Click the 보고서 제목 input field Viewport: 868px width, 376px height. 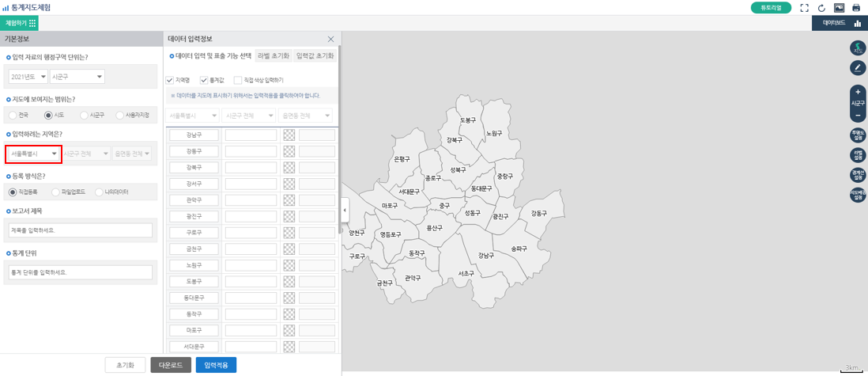(x=81, y=230)
